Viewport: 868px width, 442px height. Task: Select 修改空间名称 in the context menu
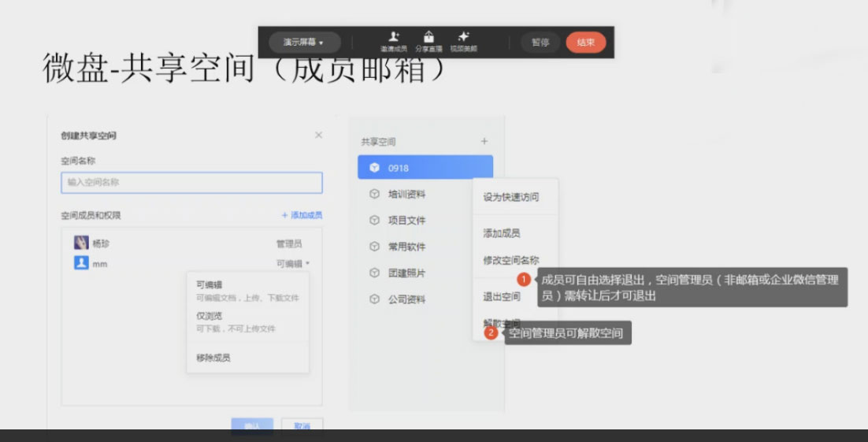(x=511, y=260)
